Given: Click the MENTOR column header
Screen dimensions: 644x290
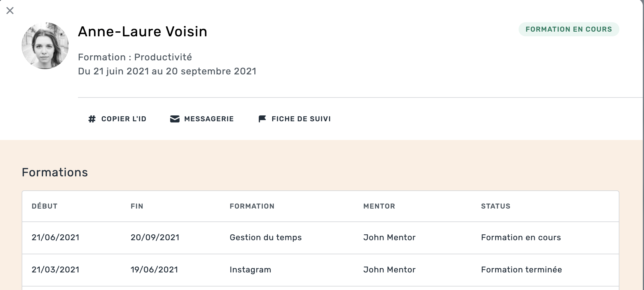Looking at the screenshot, I should [379, 206].
